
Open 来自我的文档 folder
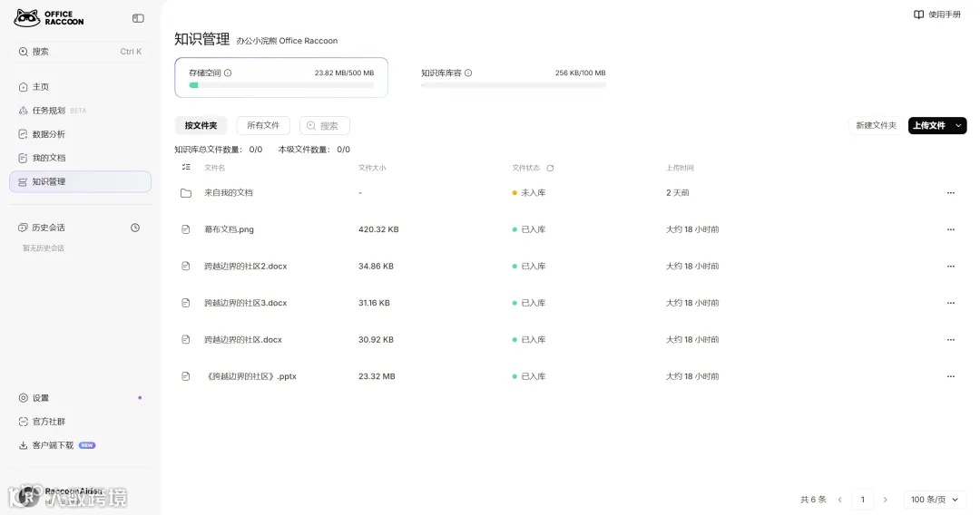[x=228, y=193]
